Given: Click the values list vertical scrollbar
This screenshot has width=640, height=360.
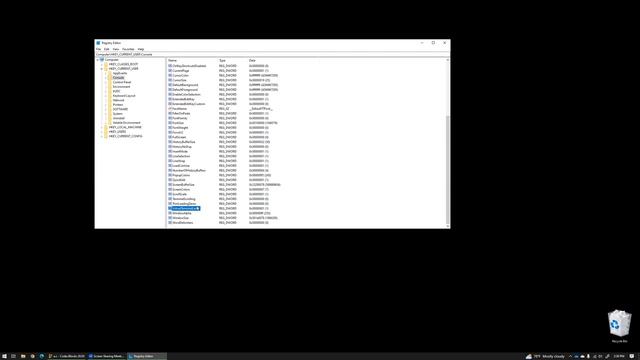Looking at the screenshot, I should pyautogui.click(x=448, y=169).
